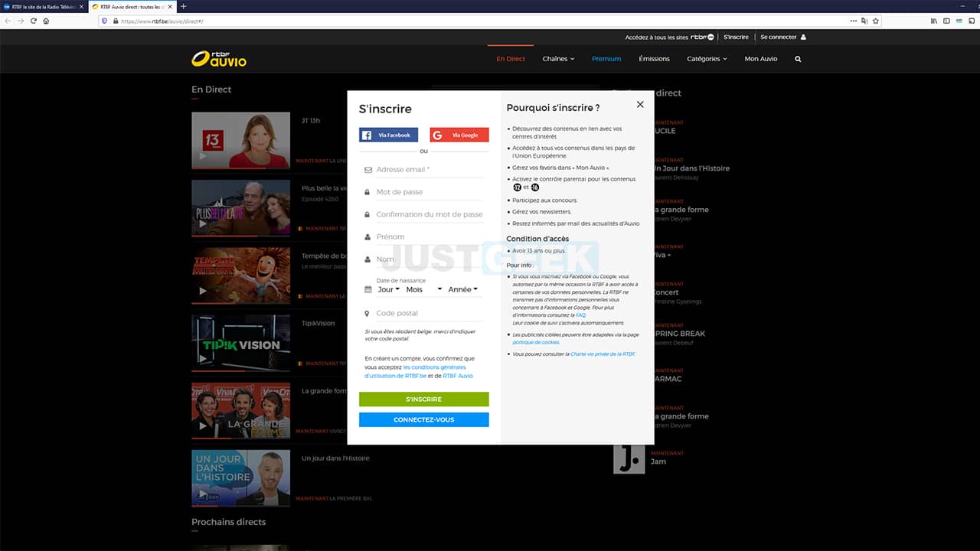Click the tracking protection shield icon

(x=104, y=21)
